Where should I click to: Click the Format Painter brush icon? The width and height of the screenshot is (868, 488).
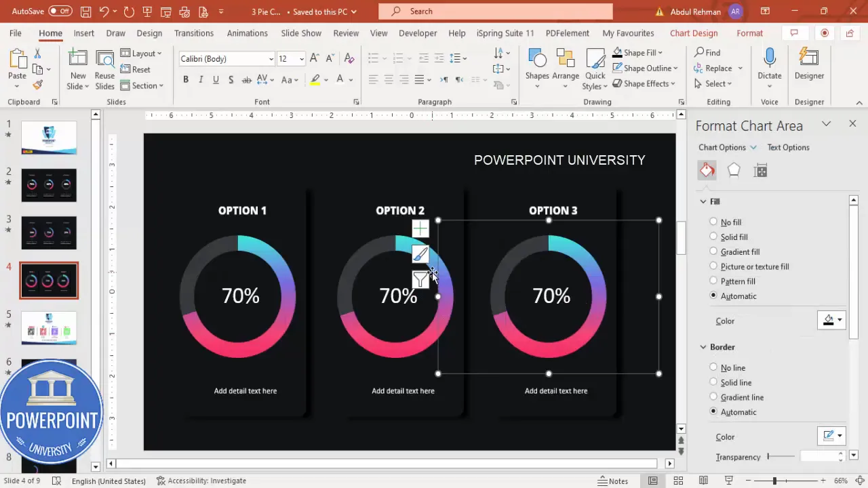tap(37, 85)
